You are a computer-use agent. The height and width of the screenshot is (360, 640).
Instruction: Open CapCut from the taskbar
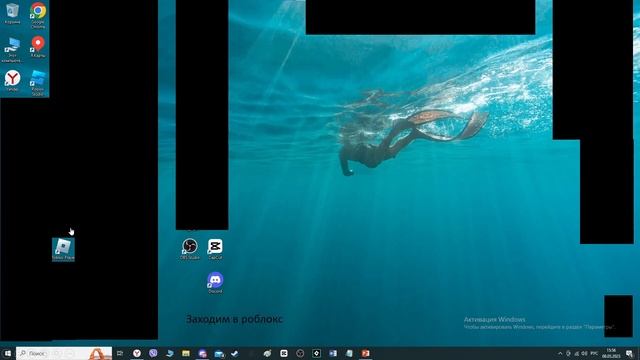click(x=284, y=353)
